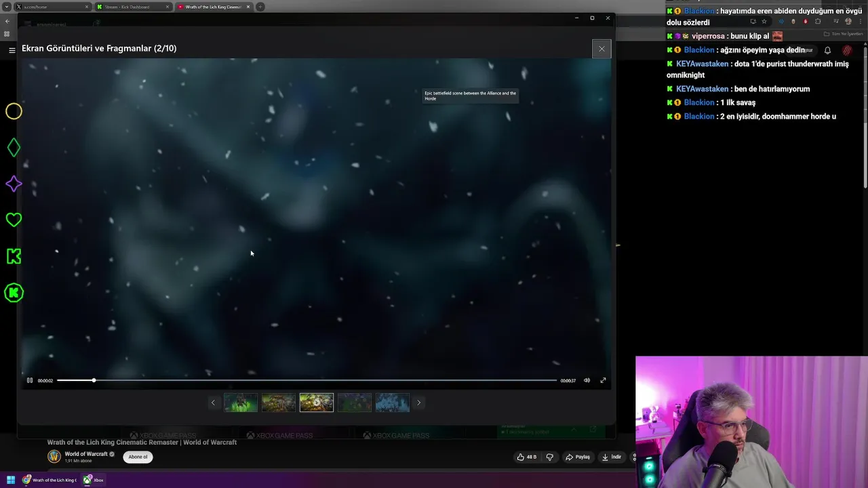This screenshot has width=868, height=488.
Task: Click the green diamond overlay icon
Action: [14, 148]
